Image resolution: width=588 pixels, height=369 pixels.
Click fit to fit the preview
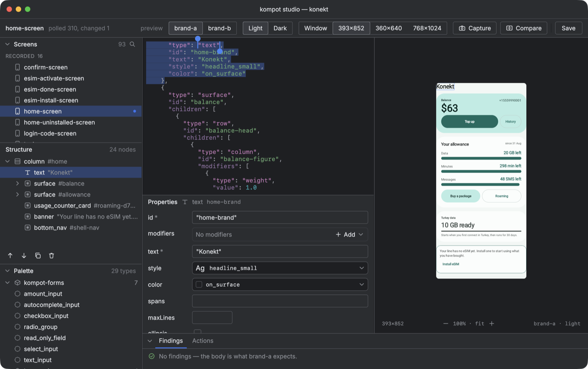(480, 324)
